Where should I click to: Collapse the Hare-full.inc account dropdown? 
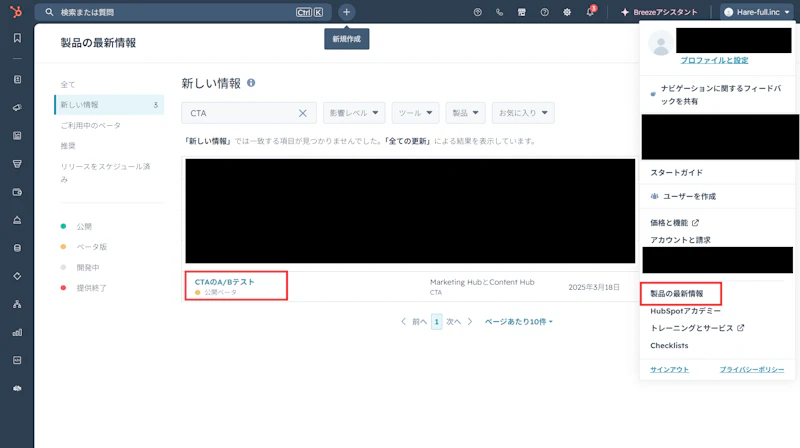[x=757, y=12]
